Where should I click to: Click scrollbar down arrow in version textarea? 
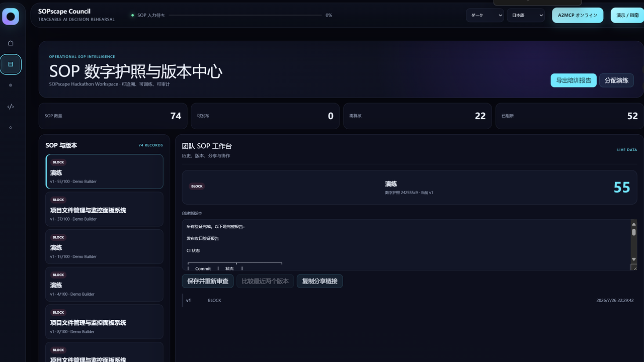click(x=634, y=259)
